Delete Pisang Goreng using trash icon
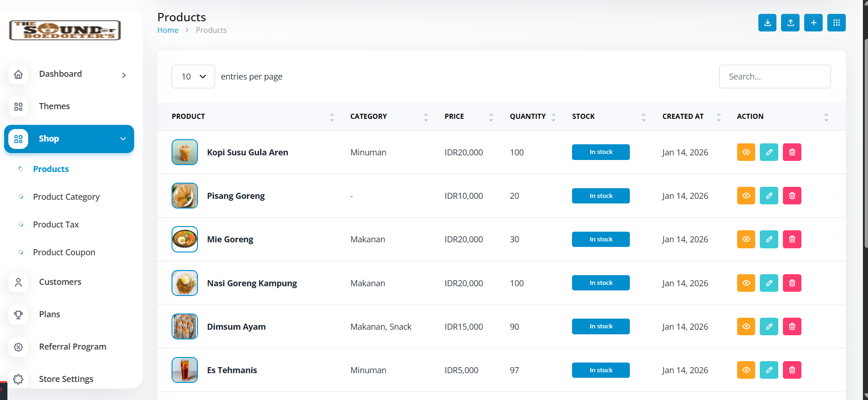Viewport: 868px width, 400px height. tap(792, 196)
